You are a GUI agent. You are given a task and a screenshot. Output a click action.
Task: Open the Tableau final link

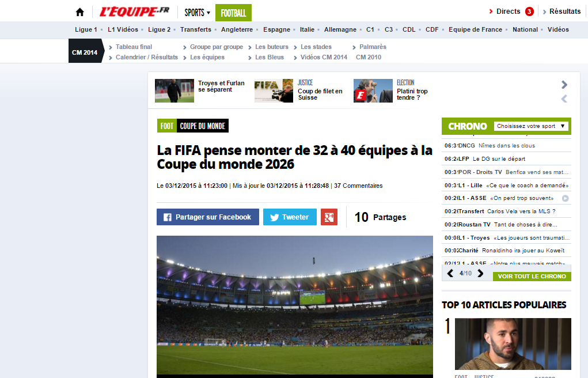134,47
